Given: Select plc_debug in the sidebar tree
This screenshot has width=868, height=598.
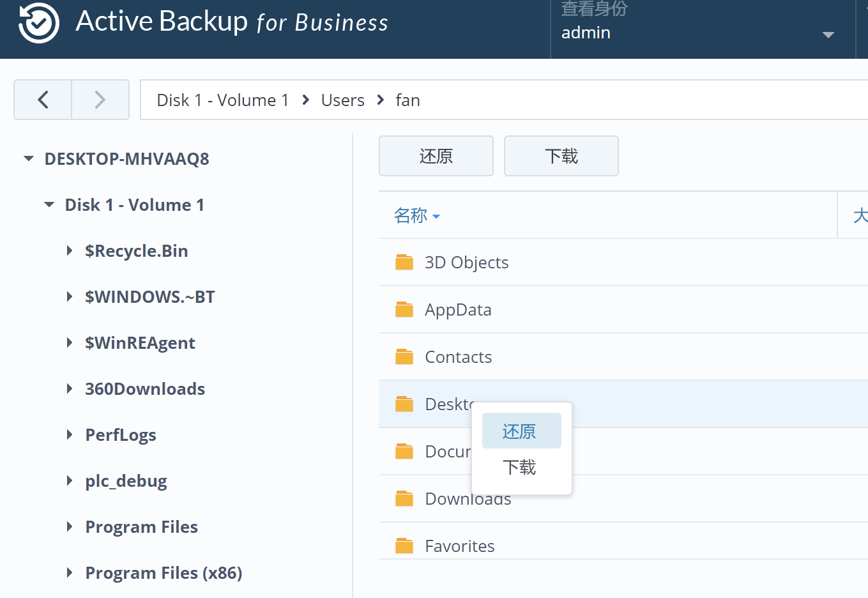Looking at the screenshot, I should (x=126, y=481).
